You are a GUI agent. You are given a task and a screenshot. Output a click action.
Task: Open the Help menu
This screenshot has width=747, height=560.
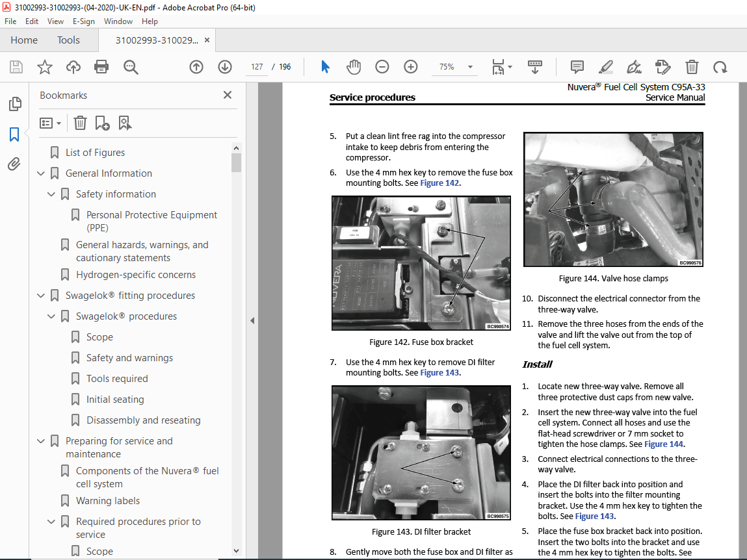150,21
